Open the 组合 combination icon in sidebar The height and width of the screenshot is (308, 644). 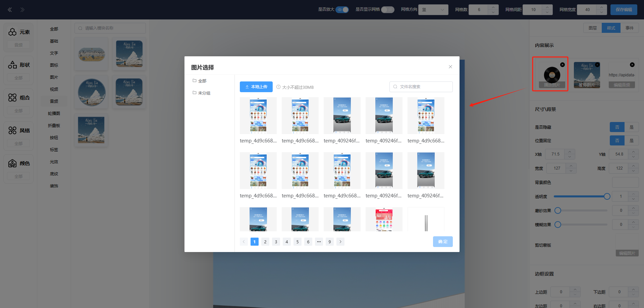(12, 98)
